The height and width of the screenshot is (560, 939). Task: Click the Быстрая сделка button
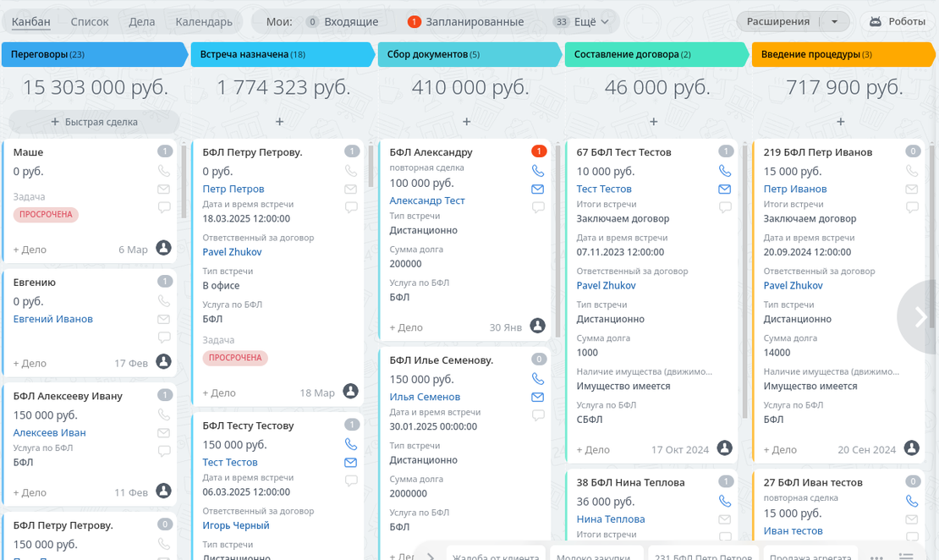pos(94,122)
